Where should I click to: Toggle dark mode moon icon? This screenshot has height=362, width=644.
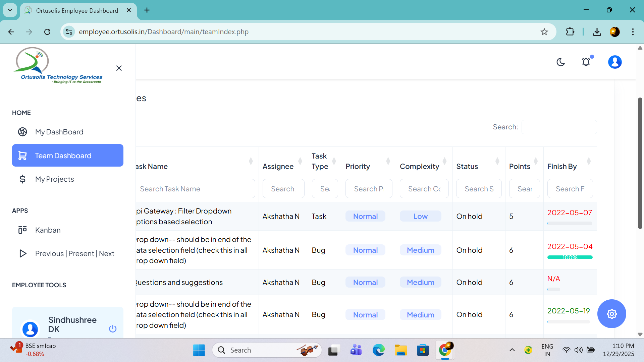(x=560, y=62)
